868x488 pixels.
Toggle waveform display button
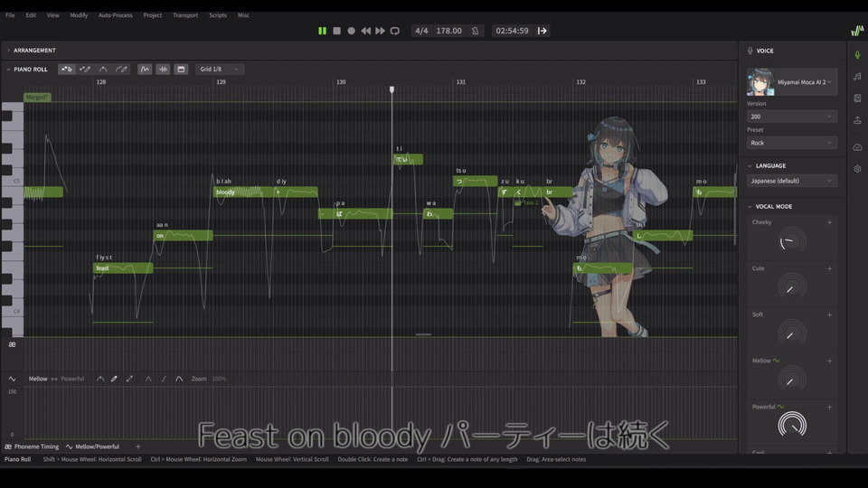(x=163, y=70)
